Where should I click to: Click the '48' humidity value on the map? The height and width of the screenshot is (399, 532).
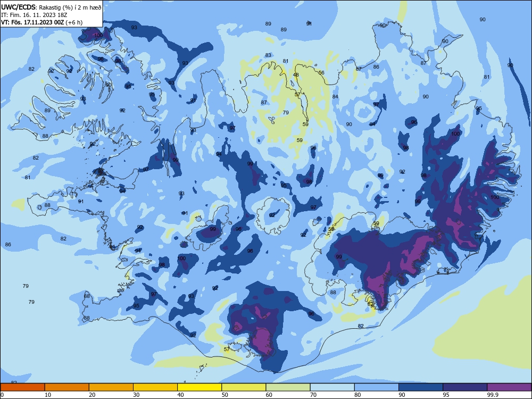coord(296,75)
